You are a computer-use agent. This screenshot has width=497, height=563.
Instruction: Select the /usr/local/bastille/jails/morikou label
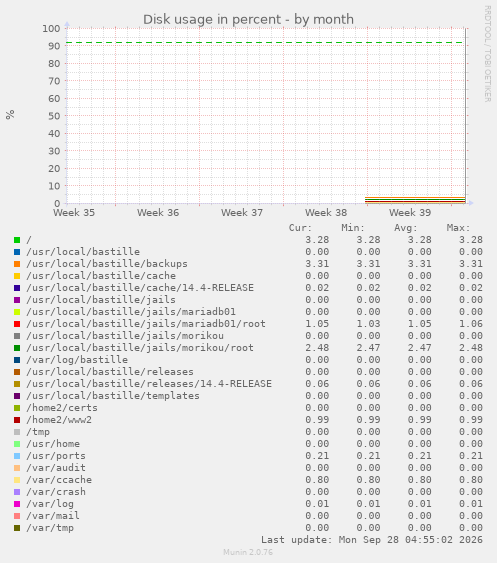pyautogui.click(x=125, y=336)
